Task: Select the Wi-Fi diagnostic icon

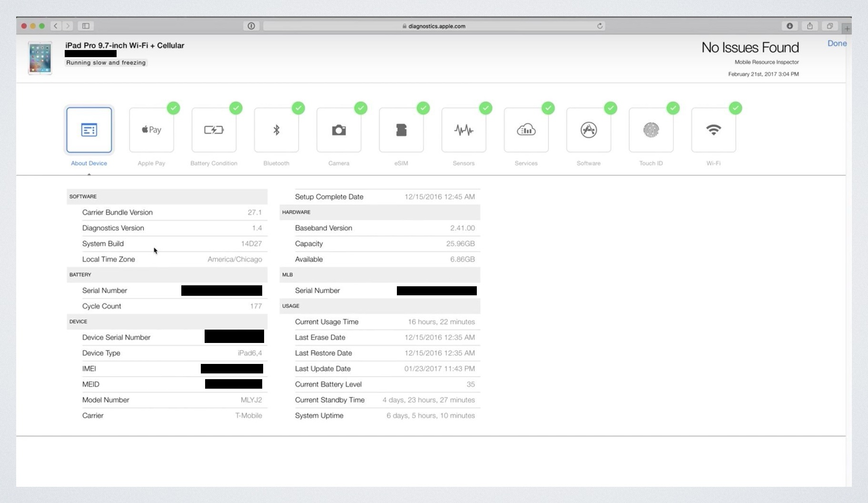Action: (713, 130)
